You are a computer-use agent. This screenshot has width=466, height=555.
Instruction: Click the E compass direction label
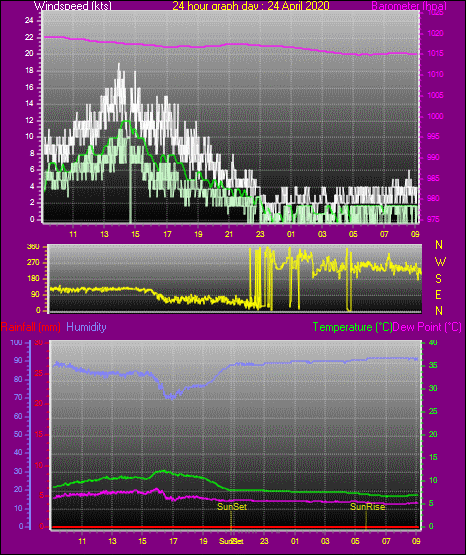[438, 294]
